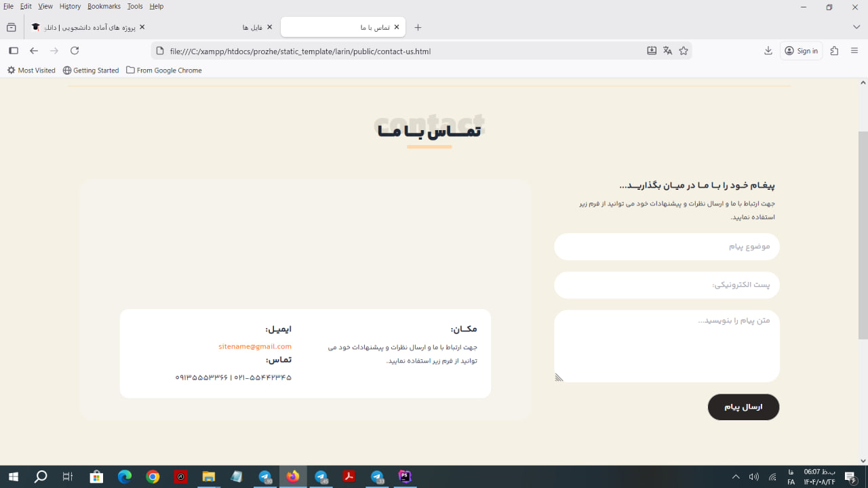Viewport: 868px width, 488px height.
Task: Launch Photoshop from the taskbar
Action: 404,476
